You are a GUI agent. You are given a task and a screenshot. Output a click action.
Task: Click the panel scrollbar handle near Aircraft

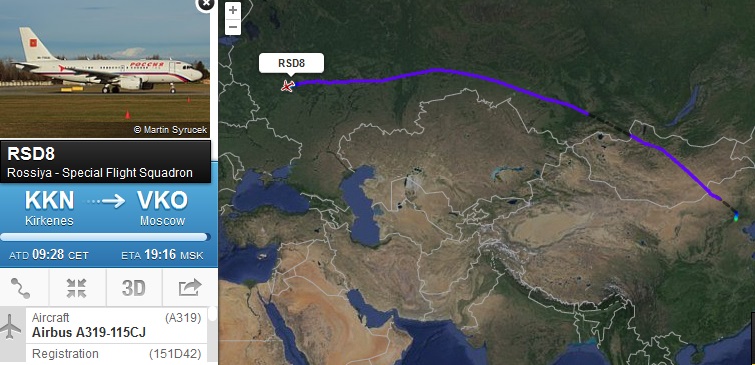coord(213,315)
